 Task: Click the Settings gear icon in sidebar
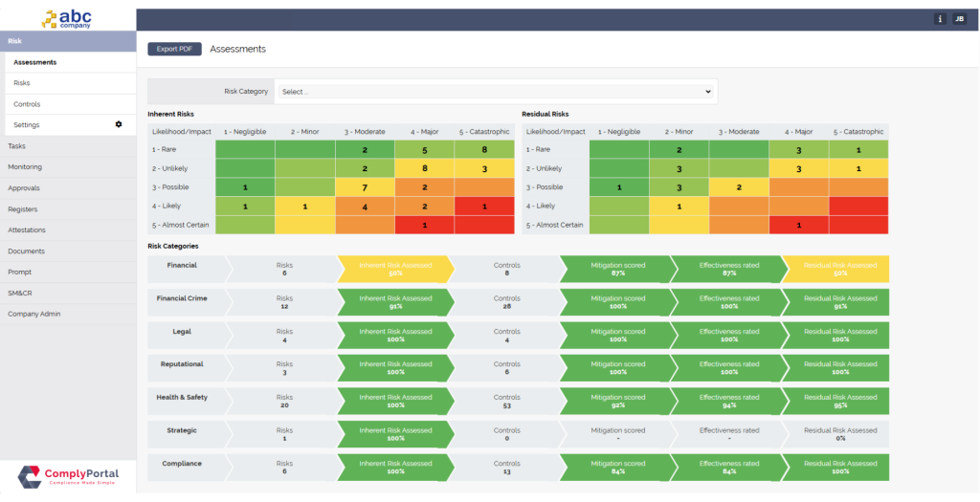tap(119, 124)
